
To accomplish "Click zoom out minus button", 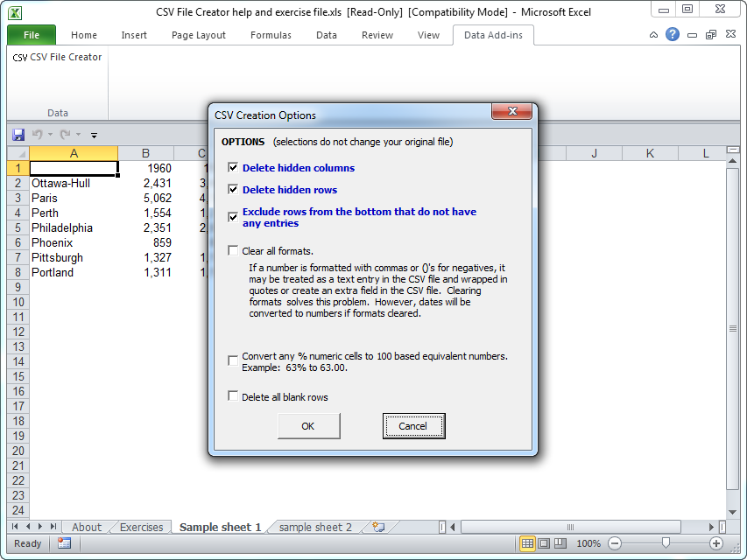I will [615, 543].
